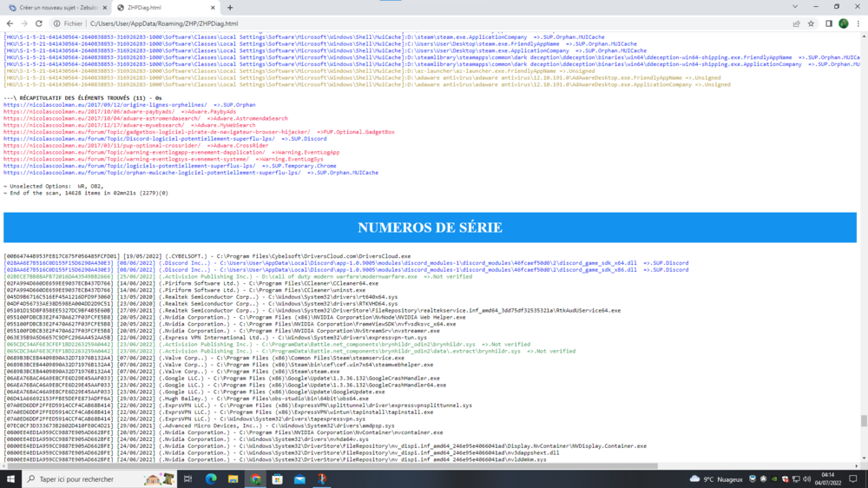Image resolution: width=868 pixels, height=488 pixels.
Task: Open Microsoft Edge from the taskbar
Action: (x=211, y=478)
